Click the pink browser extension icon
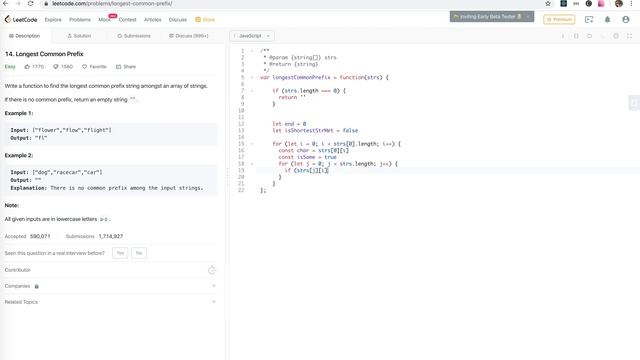This screenshot has width=640, height=360. 601,4
